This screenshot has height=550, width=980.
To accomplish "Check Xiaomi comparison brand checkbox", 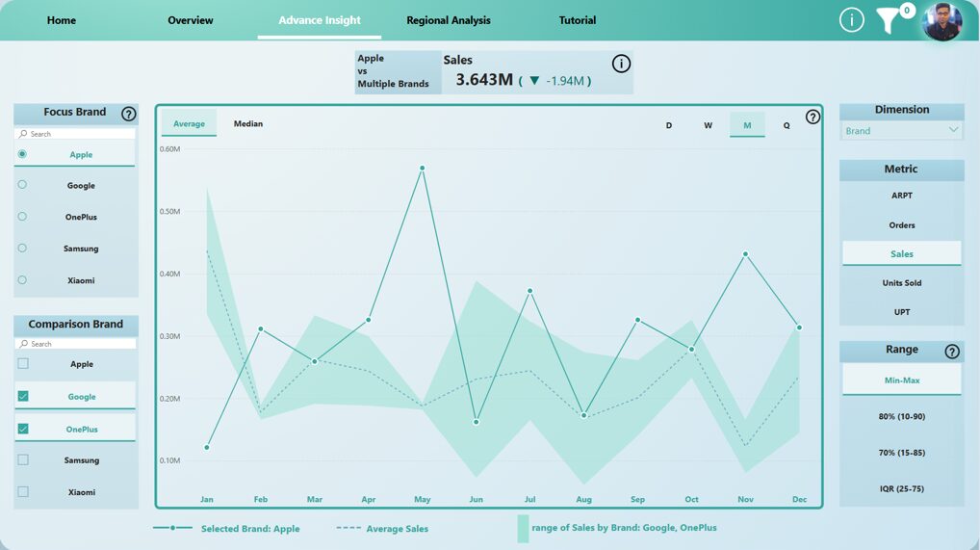I will click(23, 492).
